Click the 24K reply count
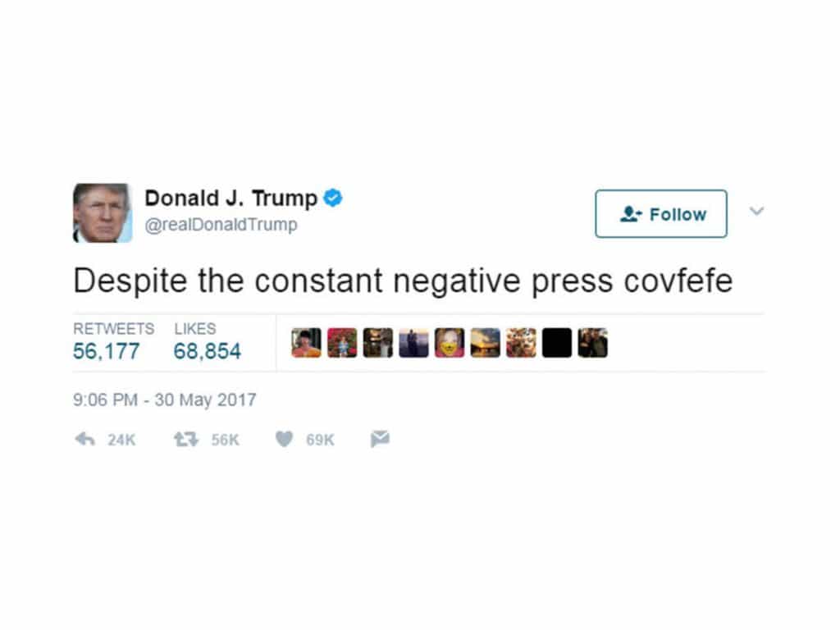The height and width of the screenshot is (630, 840). (x=121, y=440)
